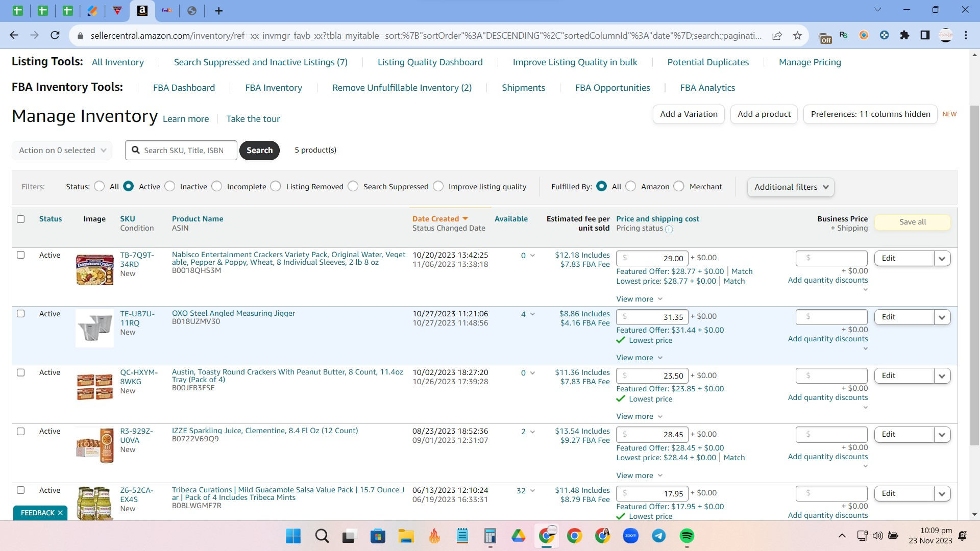Check the OXO Steel Angled Measuring Jigger row
Screen dimensions: 980x551
21,314
